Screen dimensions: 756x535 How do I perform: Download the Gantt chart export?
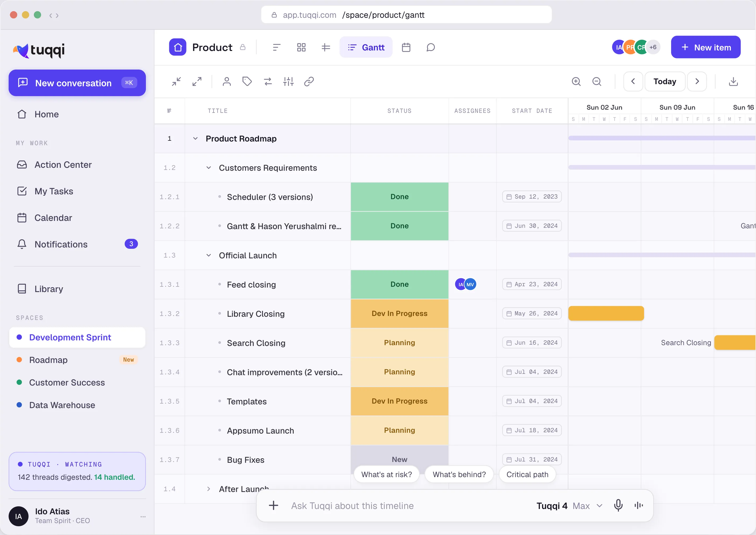pos(733,82)
